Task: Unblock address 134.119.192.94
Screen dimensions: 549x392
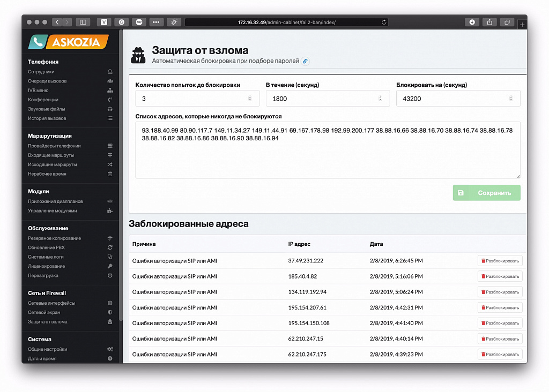Action: 500,292
